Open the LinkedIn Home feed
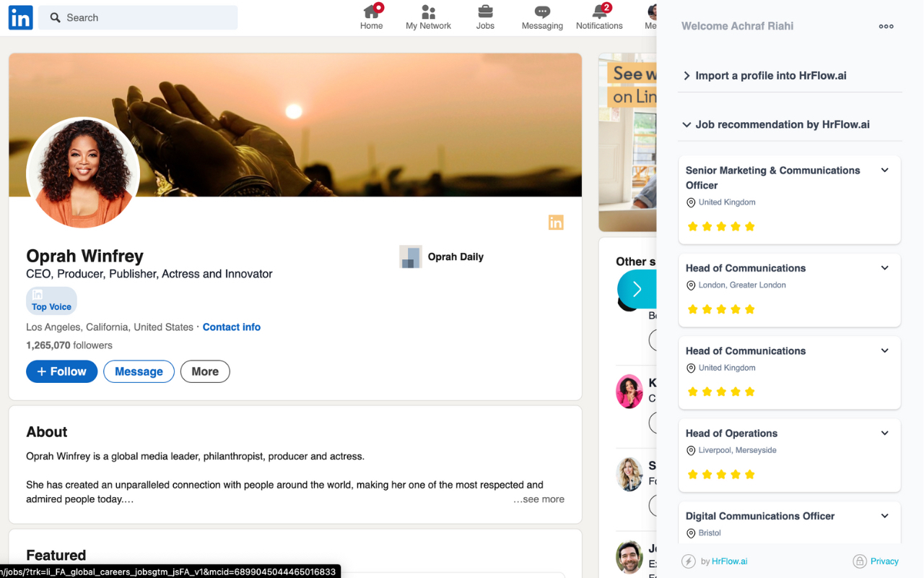 371,17
